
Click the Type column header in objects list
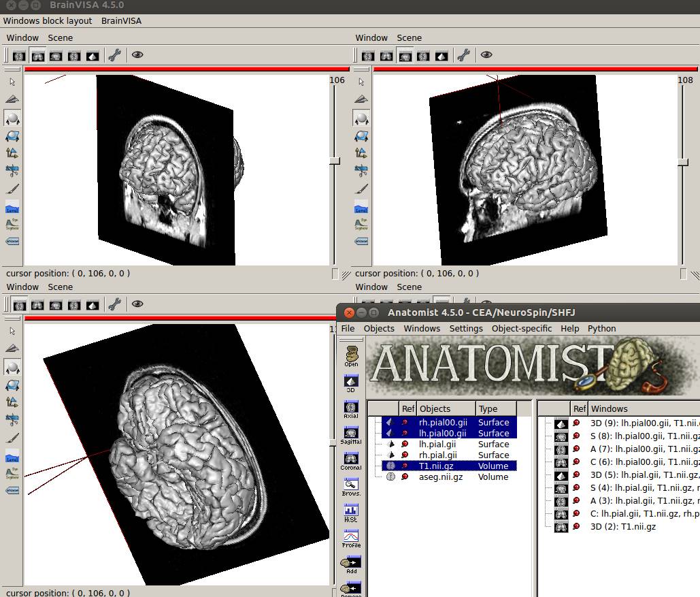pyautogui.click(x=488, y=408)
